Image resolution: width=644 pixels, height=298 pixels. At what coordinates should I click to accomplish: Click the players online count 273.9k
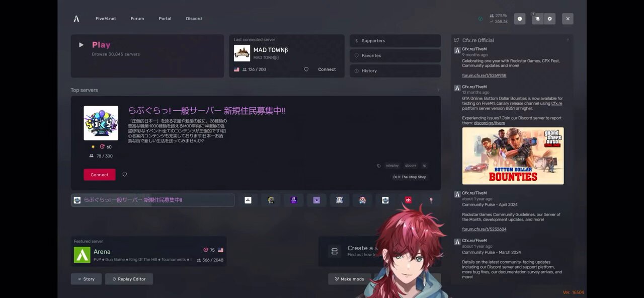498,16
